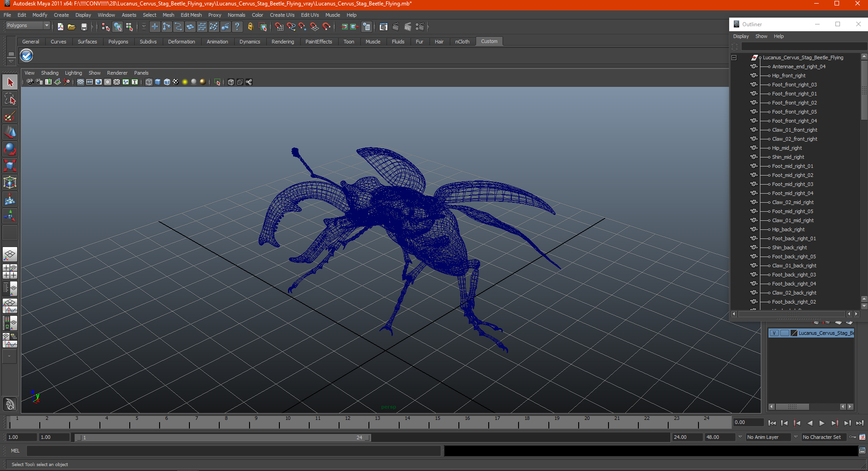This screenshot has height=471, width=868.
Task: Toggle Snap to grids magnet
Action: (x=279, y=27)
